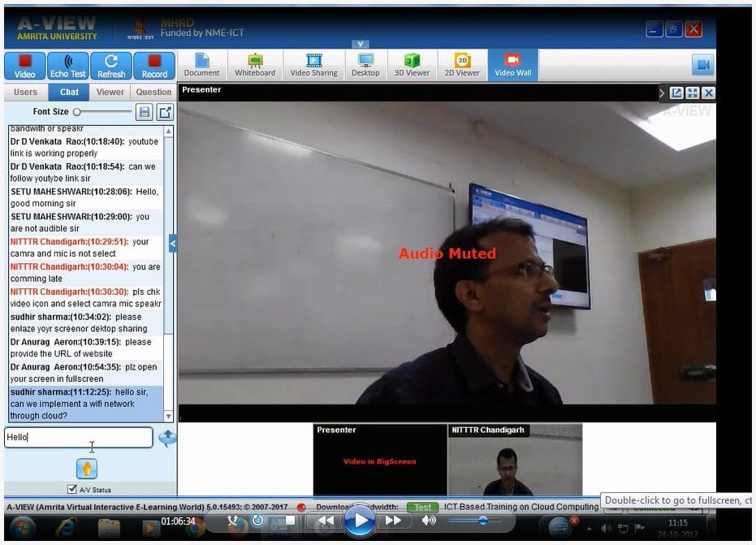This screenshot has height=545, width=756.
Task: Open the Whiteboard tool
Action: [x=255, y=65]
